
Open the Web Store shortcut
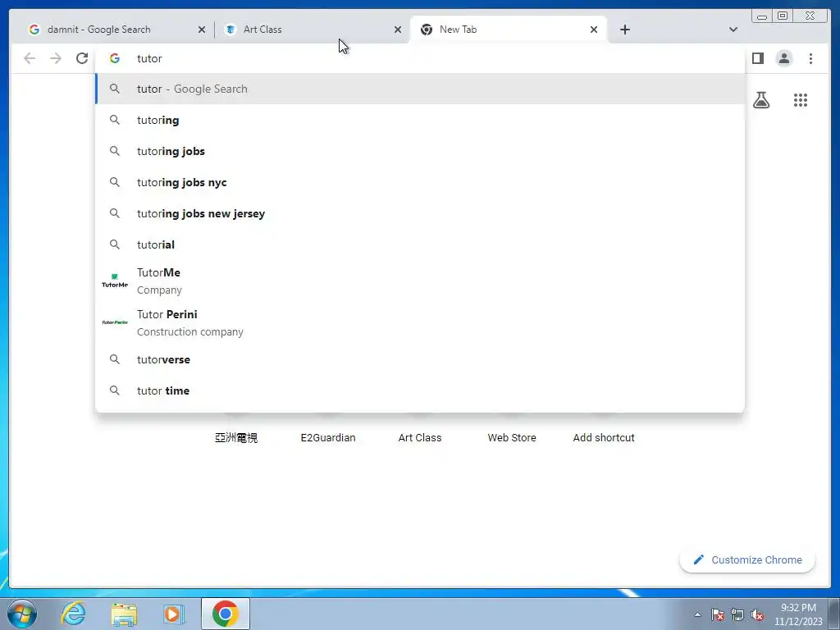click(x=512, y=438)
